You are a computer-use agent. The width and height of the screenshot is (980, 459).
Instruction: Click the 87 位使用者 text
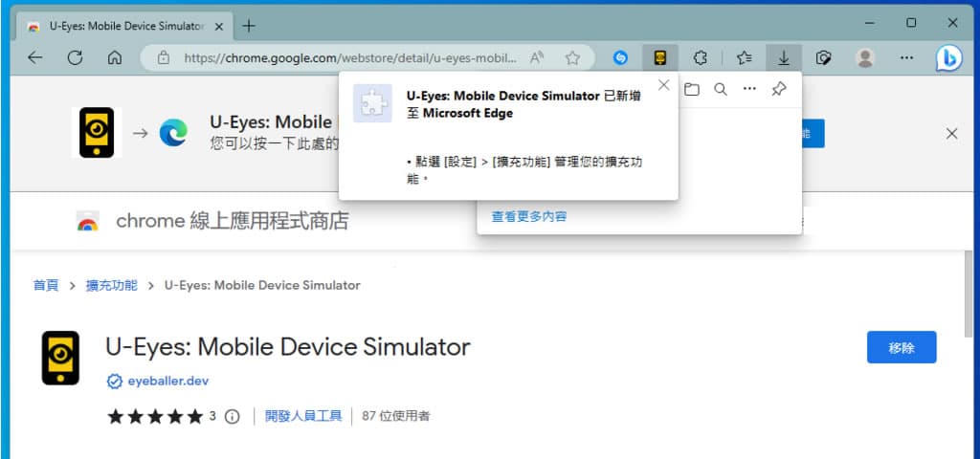pos(395,416)
